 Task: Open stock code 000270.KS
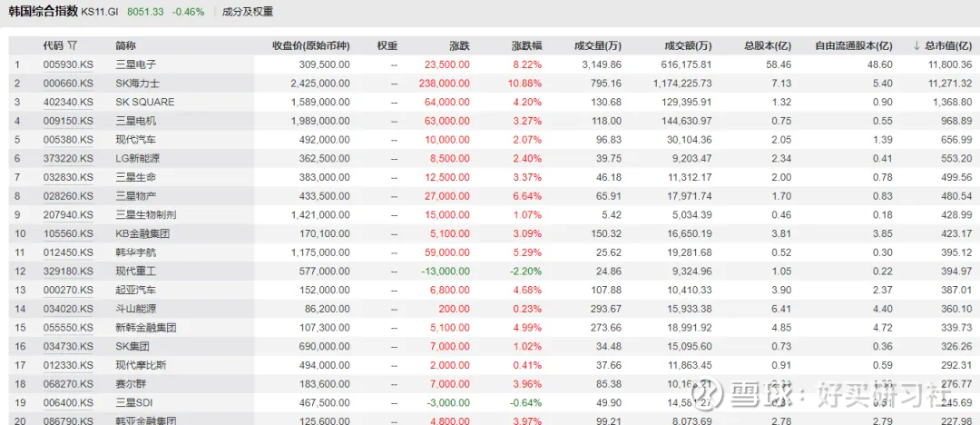click(x=68, y=290)
